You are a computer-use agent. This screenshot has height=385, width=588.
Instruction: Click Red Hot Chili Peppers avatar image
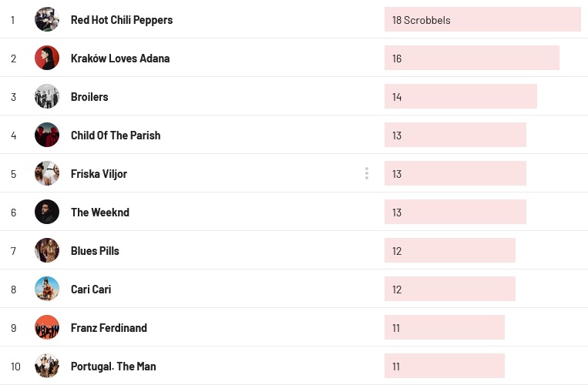click(x=47, y=19)
